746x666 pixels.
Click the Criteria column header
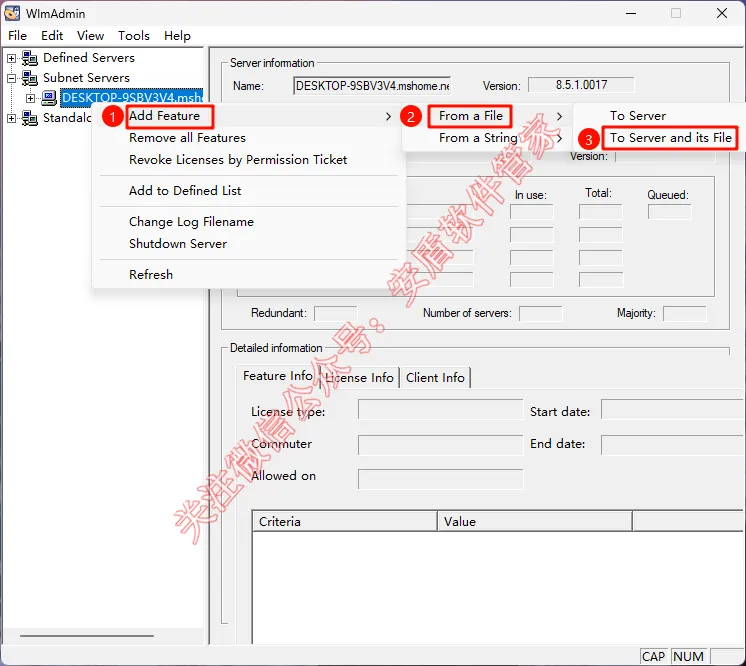pyautogui.click(x=344, y=521)
